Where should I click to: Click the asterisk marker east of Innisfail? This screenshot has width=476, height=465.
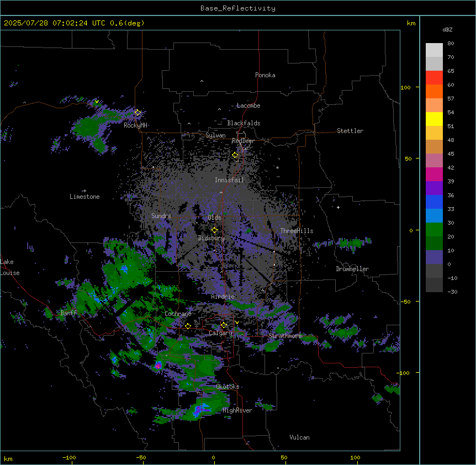[277, 167]
